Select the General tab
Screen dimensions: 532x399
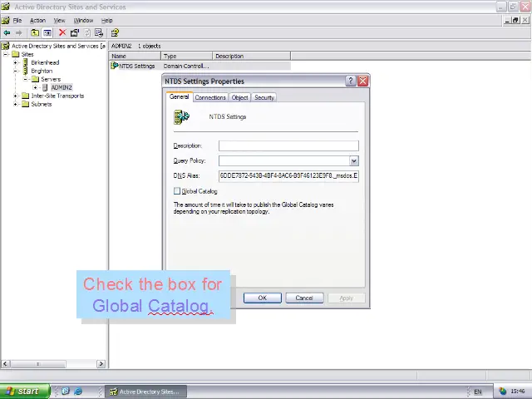pyautogui.click(x=180, y=96)
